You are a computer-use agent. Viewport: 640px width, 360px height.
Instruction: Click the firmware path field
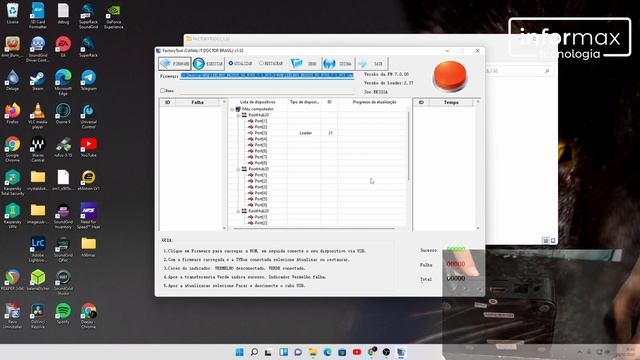(x=267, y=76)
